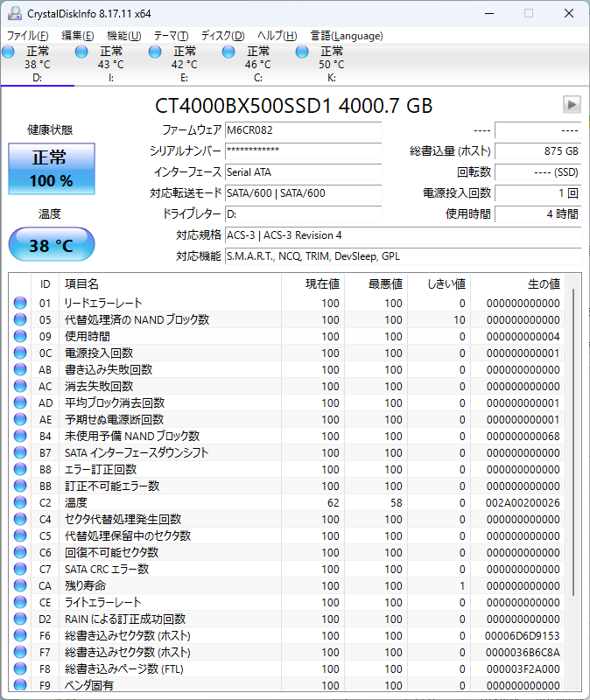Click status orb for attribute C5 row
The image size is (590, 700).
point(20,535)
